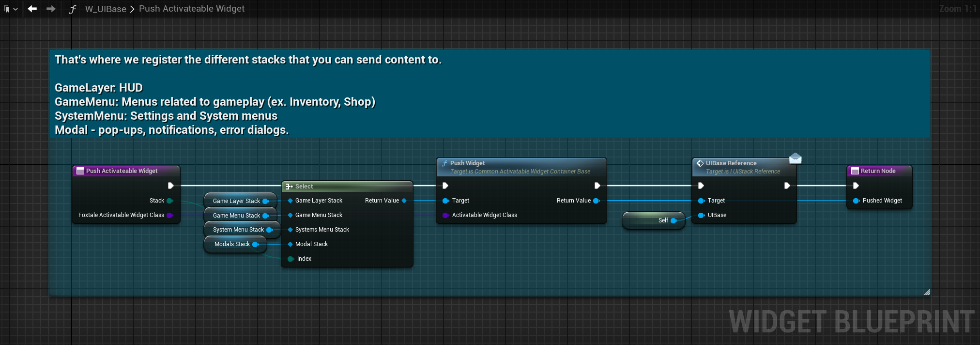Click the Push Widget node title
Screen dimensions: 980x345
467,163
